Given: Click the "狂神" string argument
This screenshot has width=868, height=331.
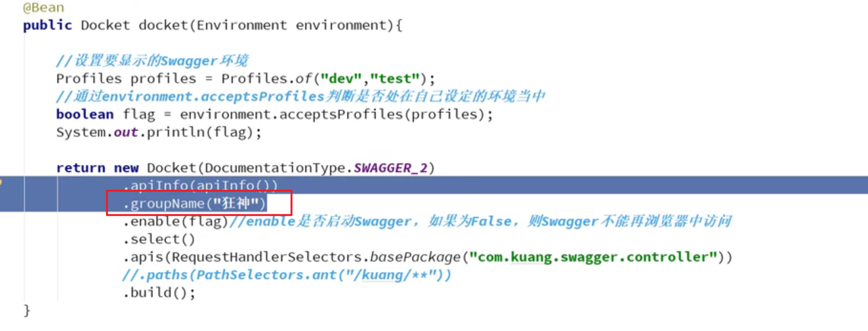Looking at the screenshot, I should coord(235,203).
